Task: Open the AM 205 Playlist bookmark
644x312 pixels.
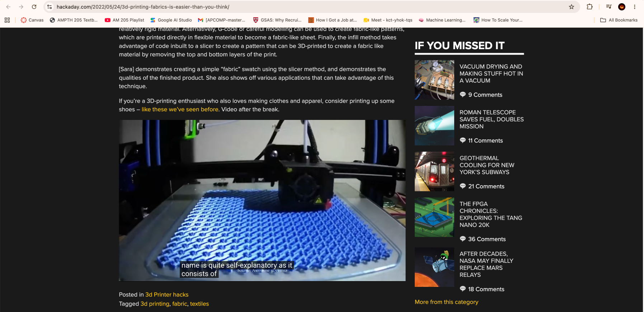Action: pyautogui.click(x=124, y=20)
